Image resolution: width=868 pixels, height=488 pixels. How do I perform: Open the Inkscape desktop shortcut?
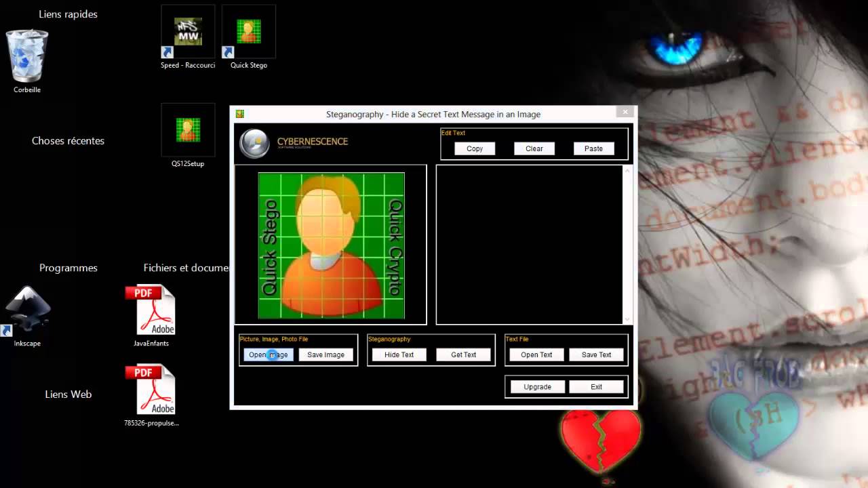27,316
